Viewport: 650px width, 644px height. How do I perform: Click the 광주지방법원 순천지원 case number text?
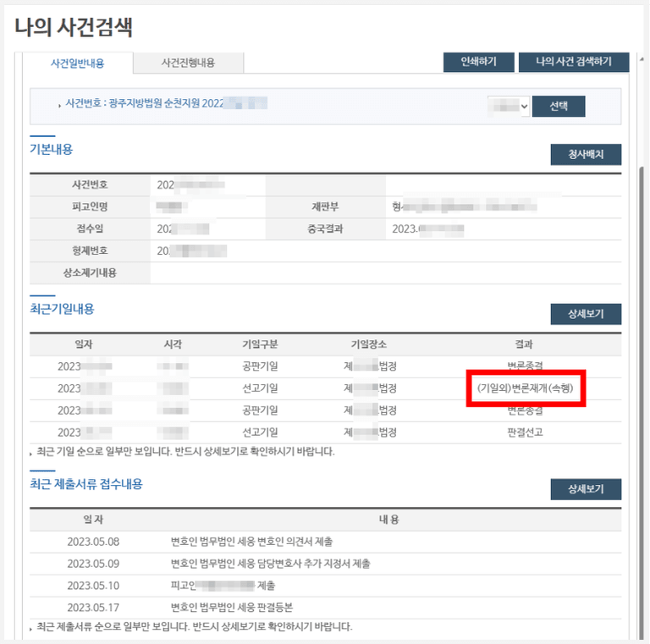click(165, 103)
